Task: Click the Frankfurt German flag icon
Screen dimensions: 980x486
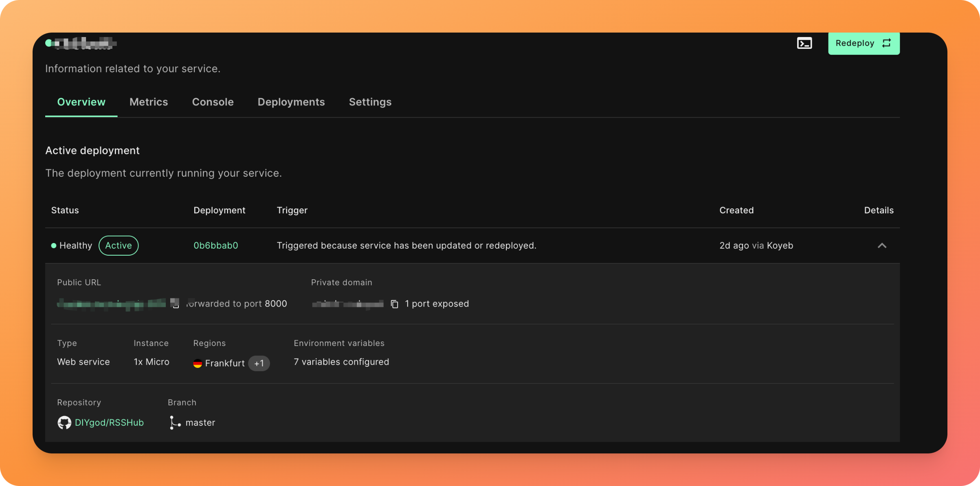Action: click(198, 363)
